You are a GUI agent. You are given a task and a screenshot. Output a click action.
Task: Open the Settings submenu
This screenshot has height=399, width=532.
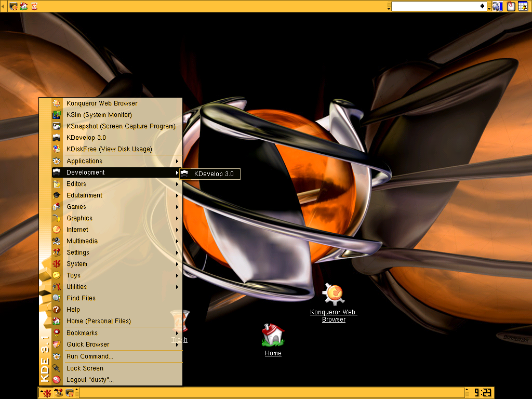click(117, 252)
